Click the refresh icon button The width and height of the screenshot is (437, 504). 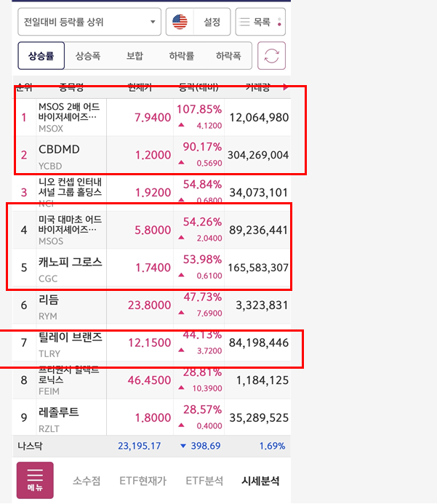pos(272,56)
